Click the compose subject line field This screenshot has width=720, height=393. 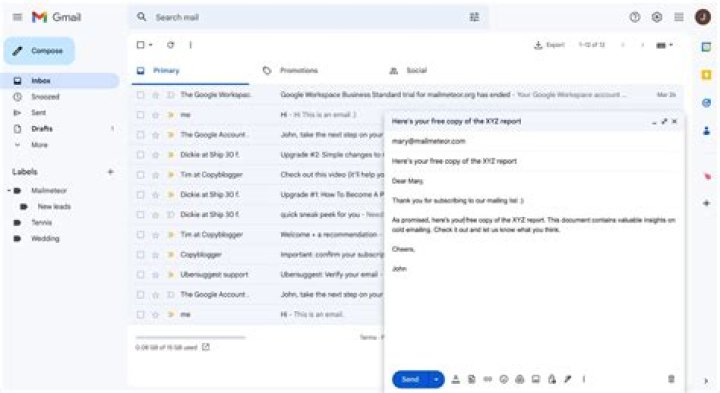point(533,161)
